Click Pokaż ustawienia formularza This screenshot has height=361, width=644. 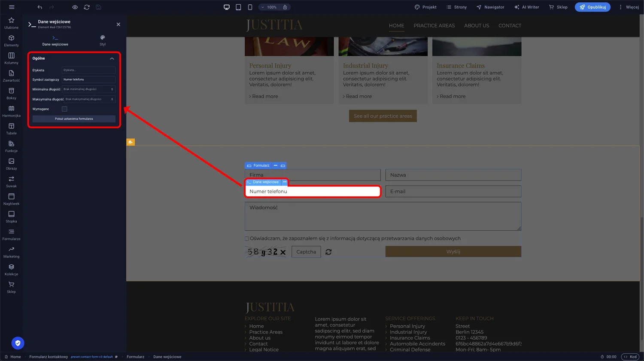(x=73, y=119)
